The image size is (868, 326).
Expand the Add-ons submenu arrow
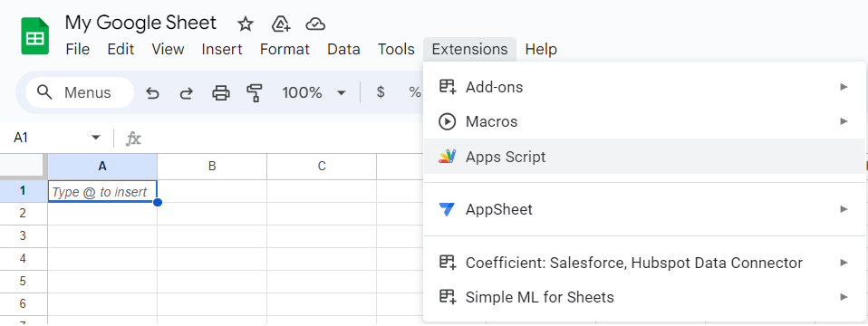tap(844, 87)
